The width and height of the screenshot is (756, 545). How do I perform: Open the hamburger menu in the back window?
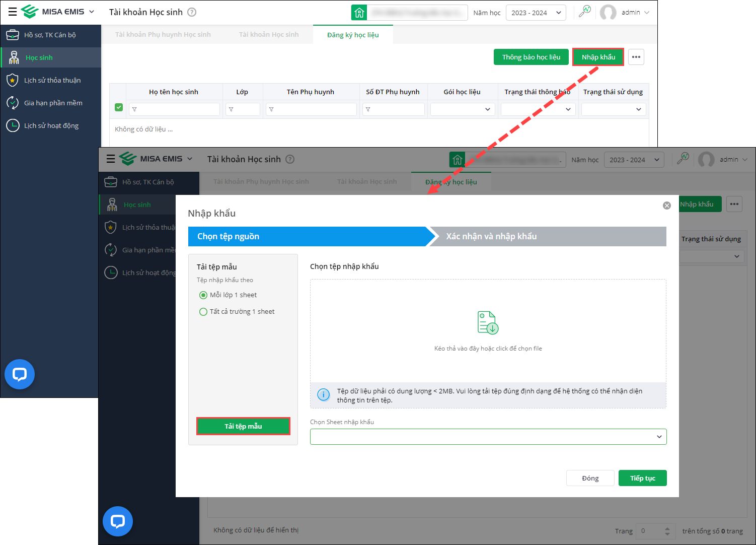tap(13, 12)
